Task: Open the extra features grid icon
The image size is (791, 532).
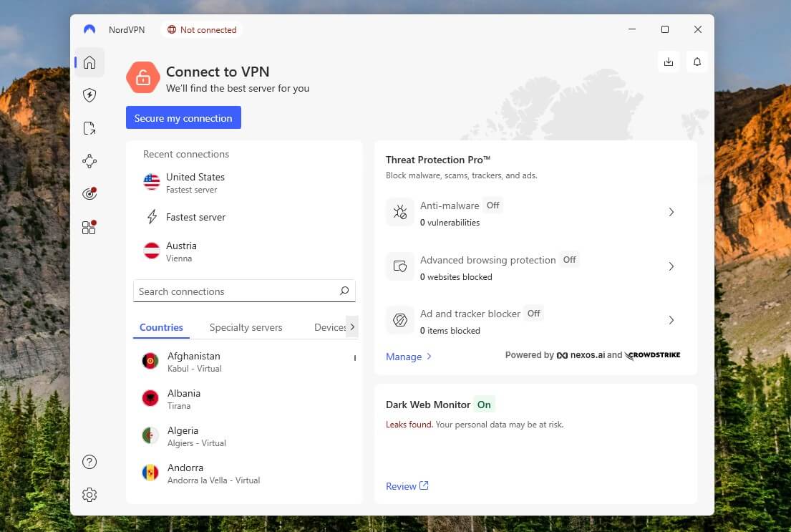Action: click(89, 226)
